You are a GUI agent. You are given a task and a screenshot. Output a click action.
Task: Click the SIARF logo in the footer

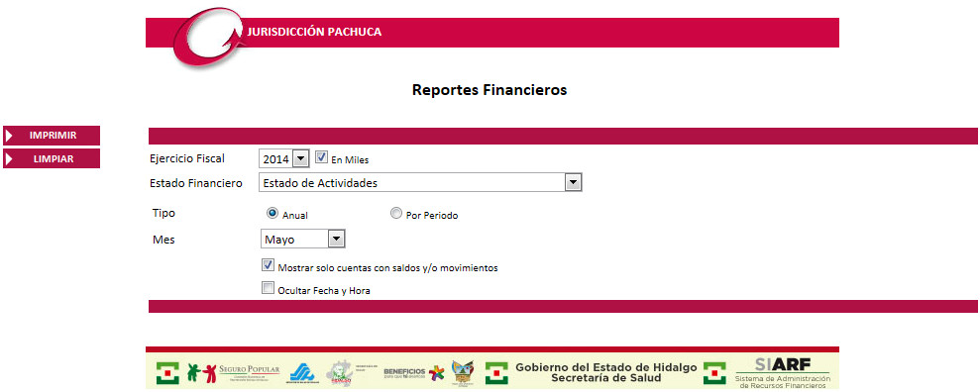pyautogui.click(x=782, y=372)
